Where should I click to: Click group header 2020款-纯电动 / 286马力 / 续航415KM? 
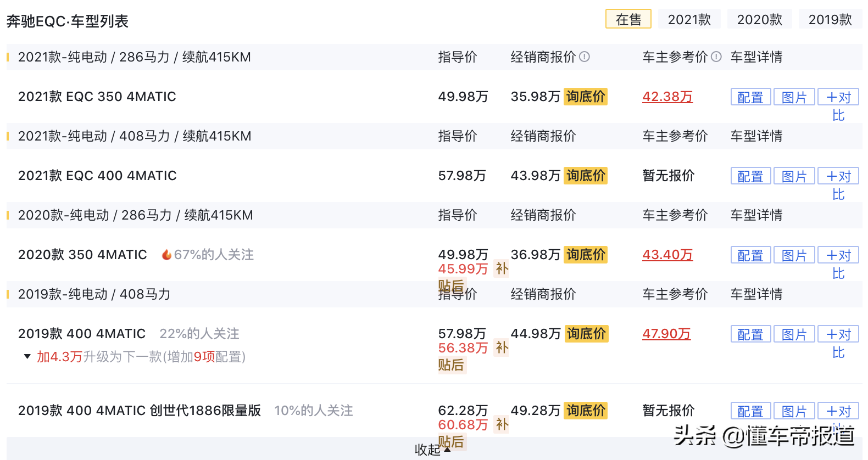coord(136,215)
